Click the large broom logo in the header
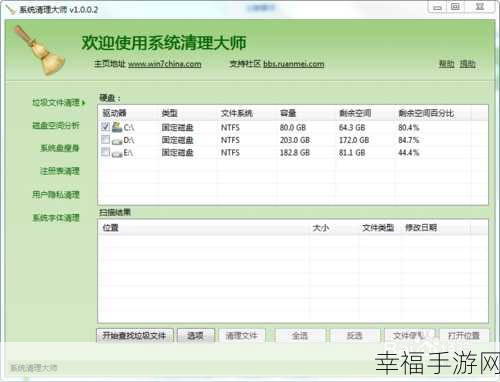This screenshot has height=382, width=500. (x=40, y=51)
